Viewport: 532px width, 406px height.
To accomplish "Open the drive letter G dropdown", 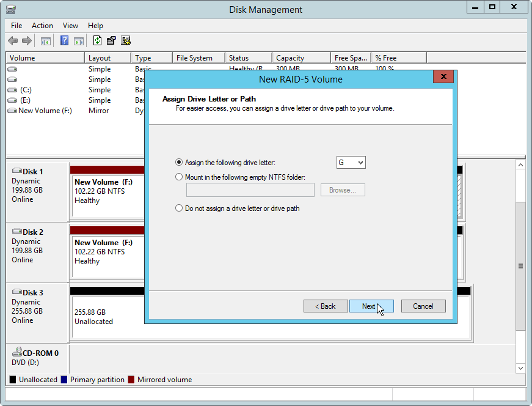I will click(x=351, y=163).
